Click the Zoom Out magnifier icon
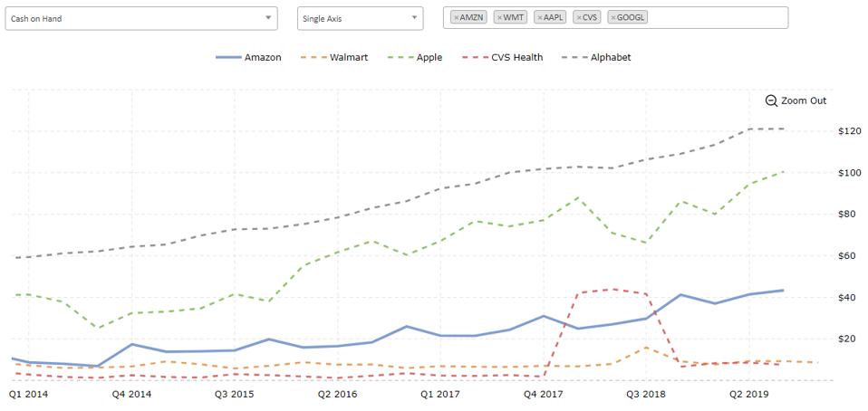This screenshot has width=868, height=411. [x=771, y=100]
